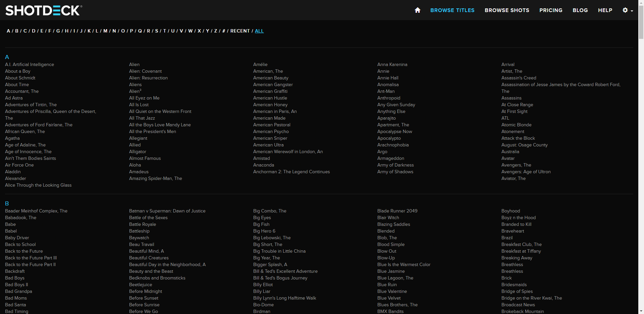Open Almost Famous title

click(x=145, y=158)
